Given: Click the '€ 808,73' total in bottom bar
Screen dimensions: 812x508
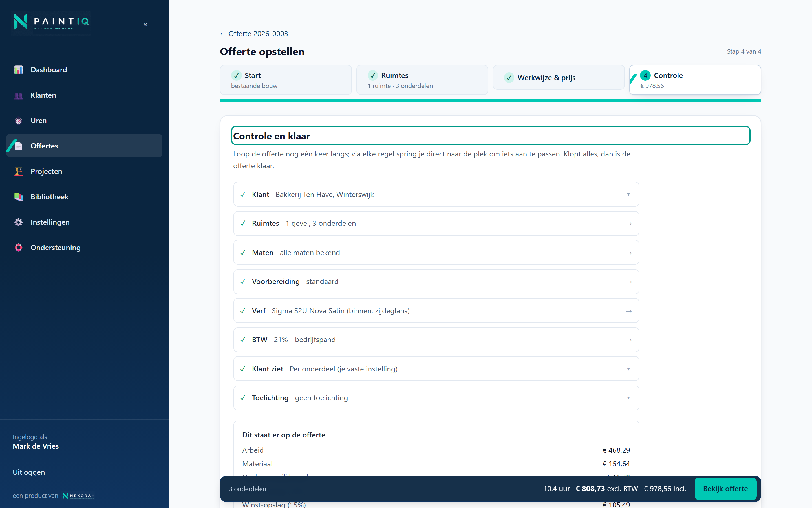Looking at the screenshot, I should point(590,489).
